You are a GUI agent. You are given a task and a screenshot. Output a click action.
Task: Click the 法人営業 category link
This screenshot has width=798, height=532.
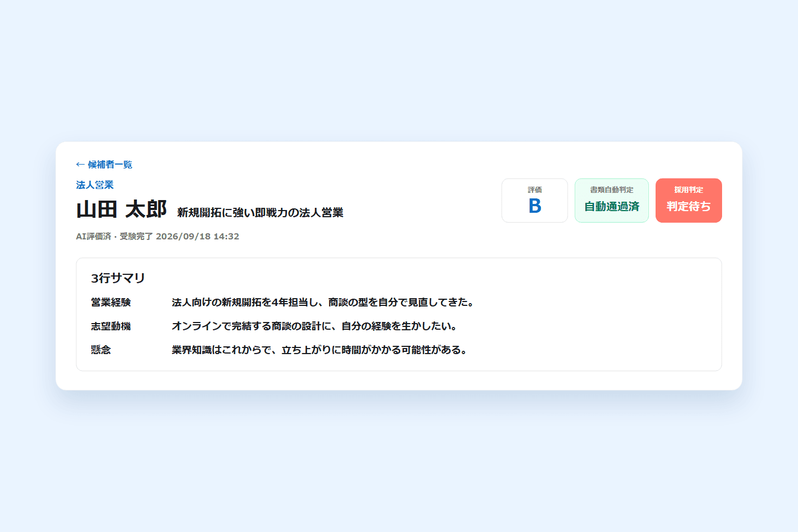tap(95, 185)
